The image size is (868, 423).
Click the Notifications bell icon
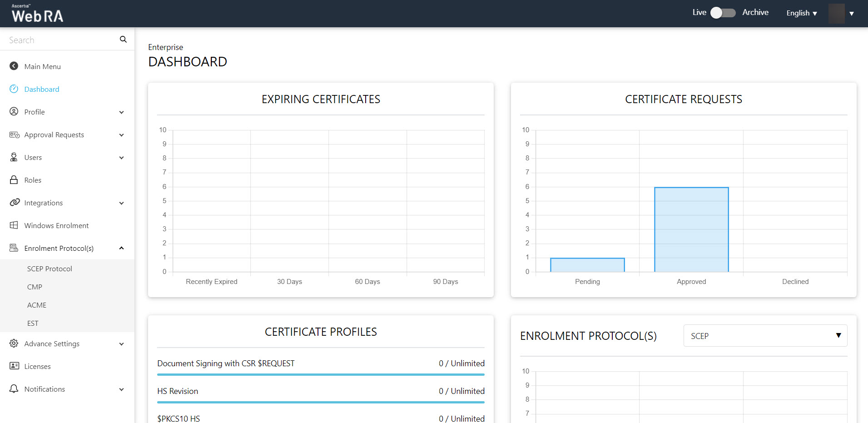pos(14,389)
